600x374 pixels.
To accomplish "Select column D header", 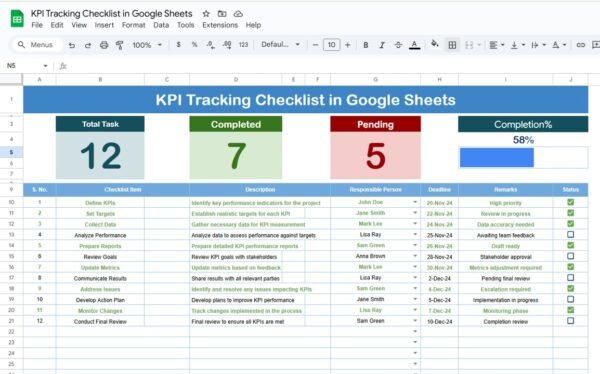I will (236, 79).
